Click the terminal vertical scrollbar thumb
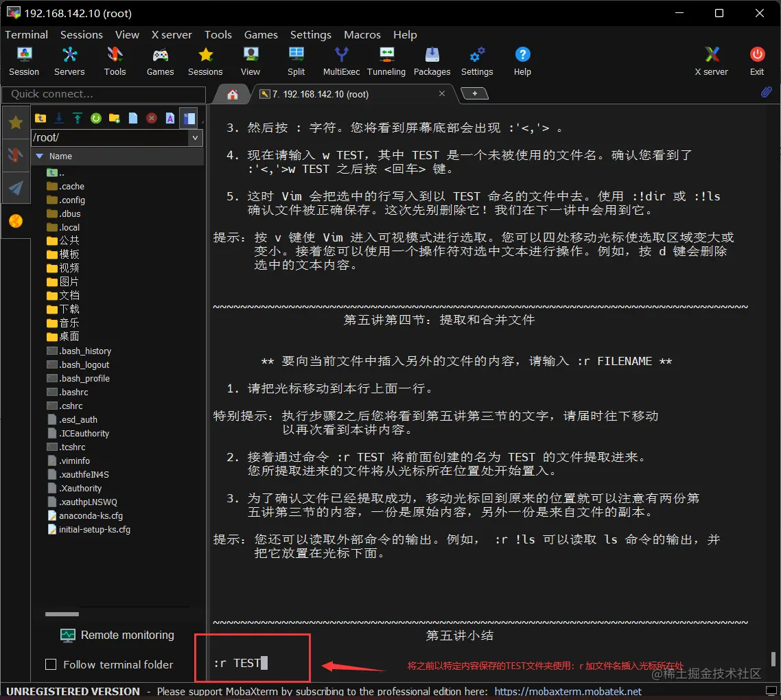This screenshot has height=700, width=781. point(773,659)
